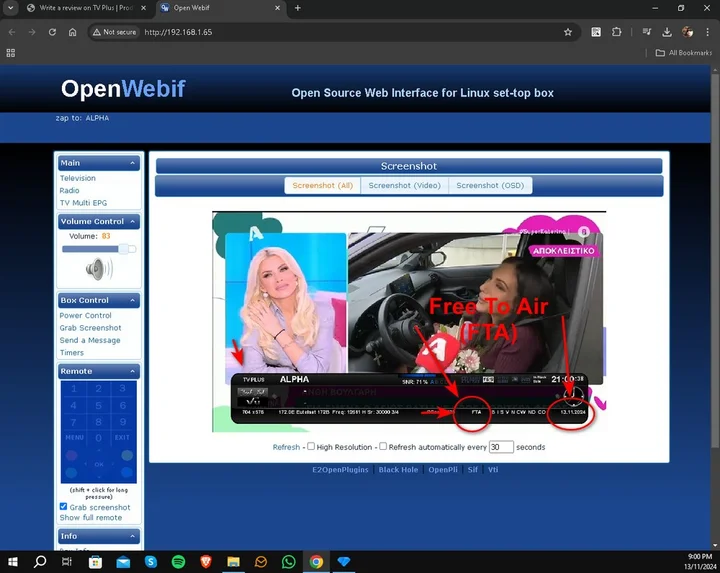Open the media control icon in Chrome toolbar
The width and height of the screenshot is (720, 573).
click(647, 32)
